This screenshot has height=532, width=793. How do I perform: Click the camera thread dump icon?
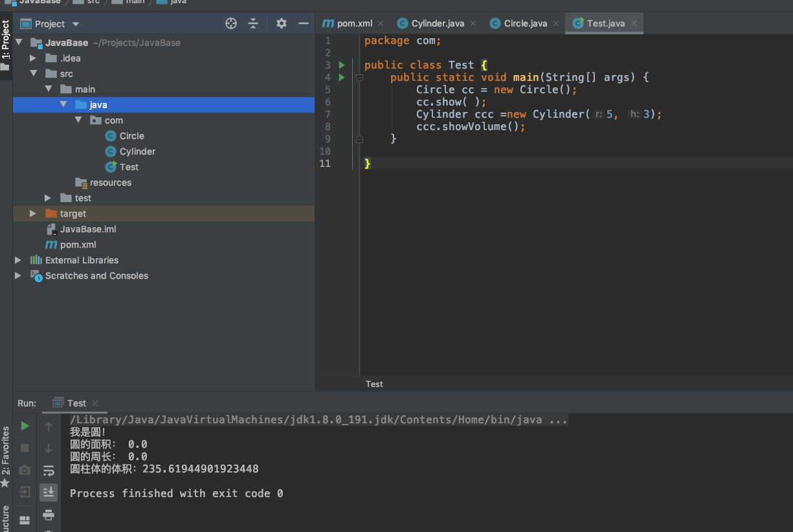[25, 470]
